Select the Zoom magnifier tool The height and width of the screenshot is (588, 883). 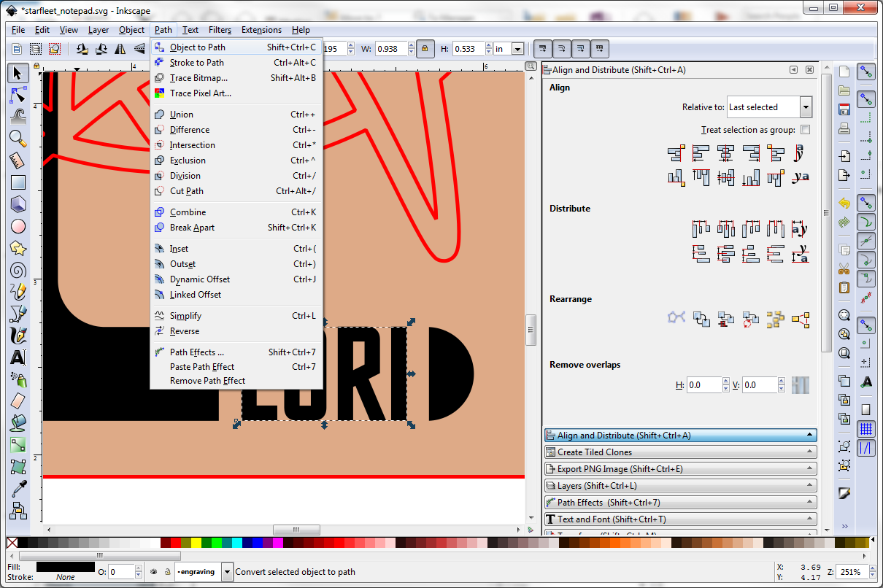pos(18,138)
